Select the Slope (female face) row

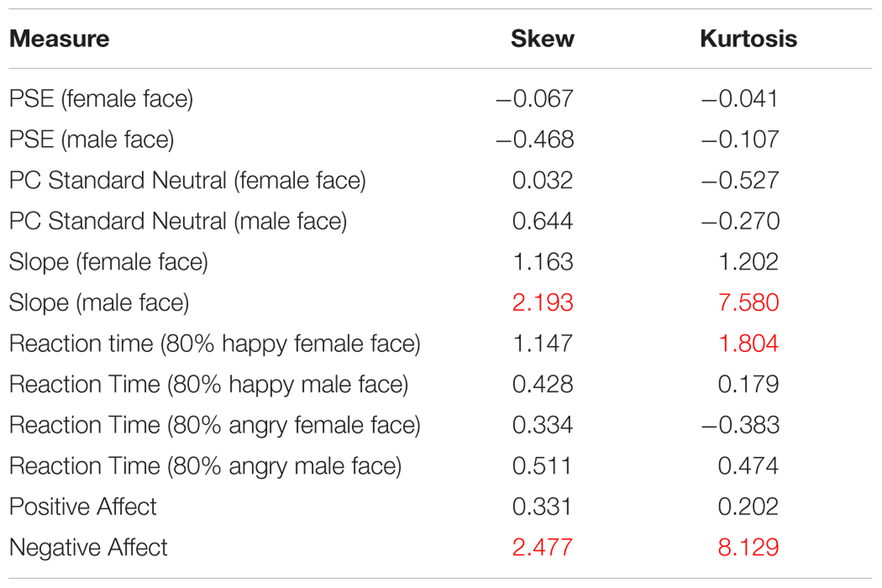pos(441,262)
